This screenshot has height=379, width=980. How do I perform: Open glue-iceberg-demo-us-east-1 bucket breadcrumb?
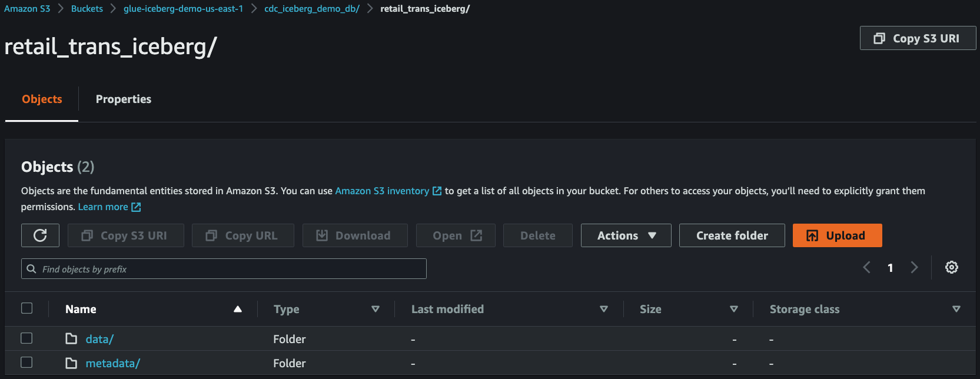click(x=183, y=9)
